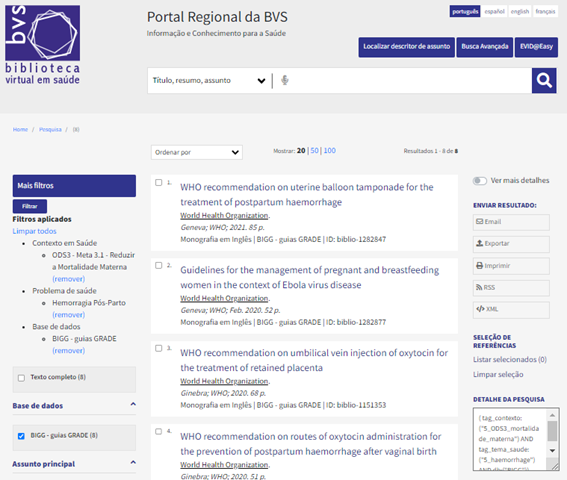This screenshot has width=567, height=480.
Task: Click the query box scrollbar down arrow
Action: click(552, 450)
